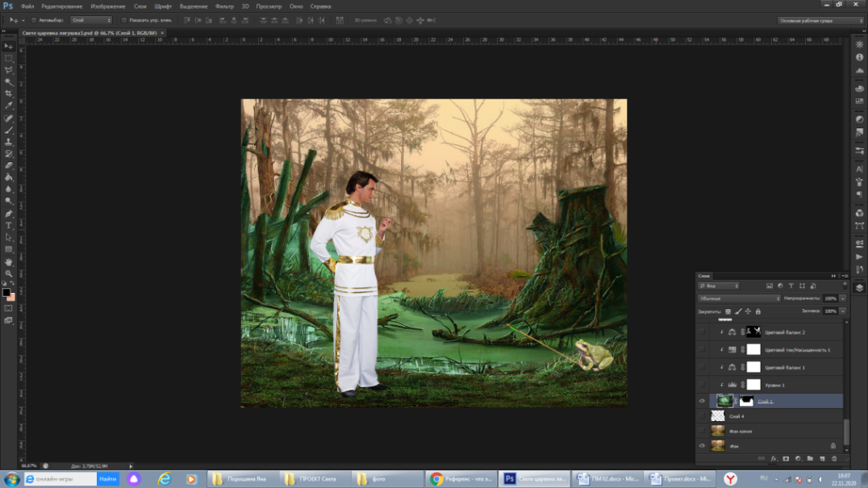Hide the Слой 1 layer
868x488 pixels.
(x=702, y=401)
